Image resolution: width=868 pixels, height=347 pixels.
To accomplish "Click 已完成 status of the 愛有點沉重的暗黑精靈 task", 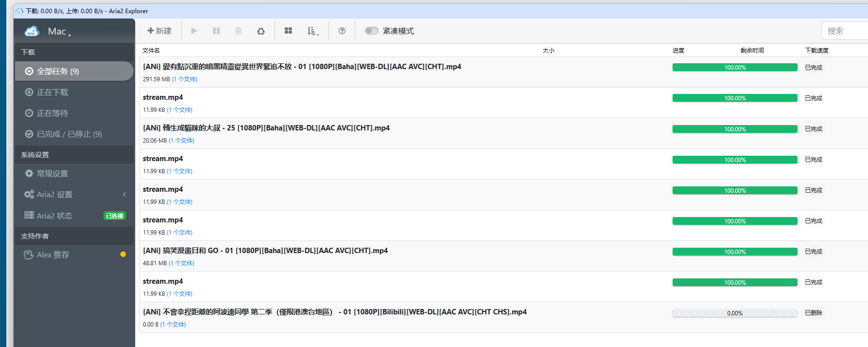I will (x=814, y=68).
